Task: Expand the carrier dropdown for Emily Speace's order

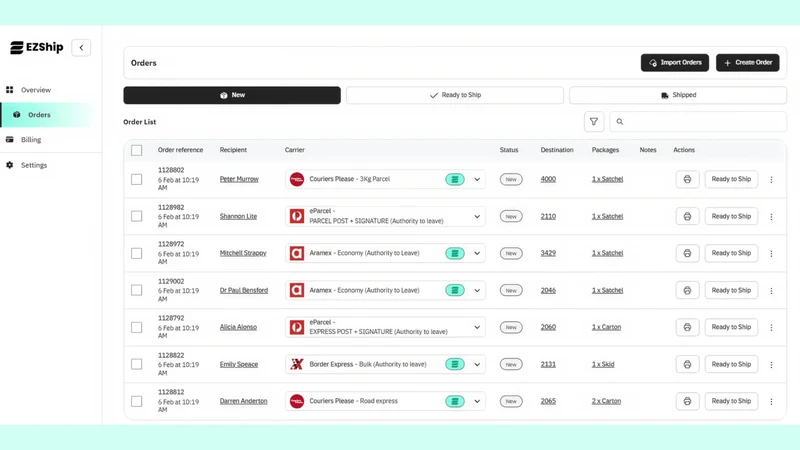Action: click(477, 364)
